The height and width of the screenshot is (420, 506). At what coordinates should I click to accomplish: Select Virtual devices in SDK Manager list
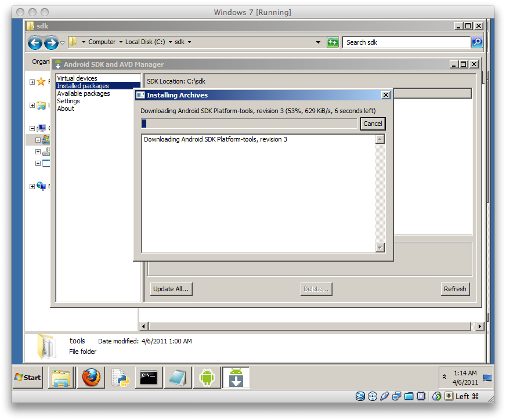(98, 78)
